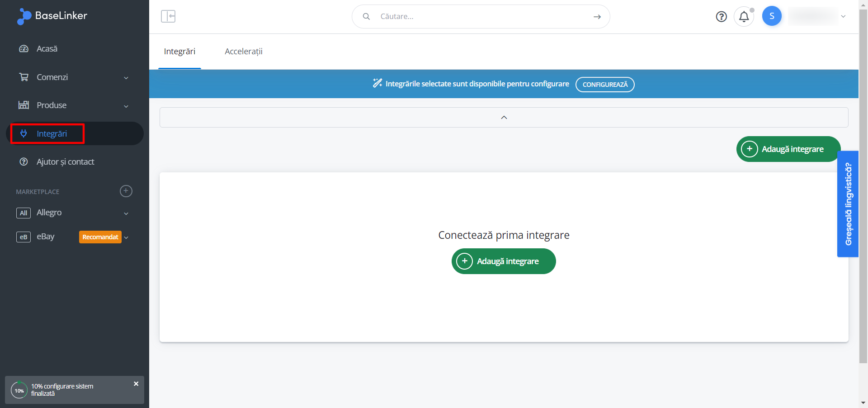Image resolution: width=868 pixels, height=408 pixels.
Task: Click the BaseLinker logo
Action: tap(52, 16)
